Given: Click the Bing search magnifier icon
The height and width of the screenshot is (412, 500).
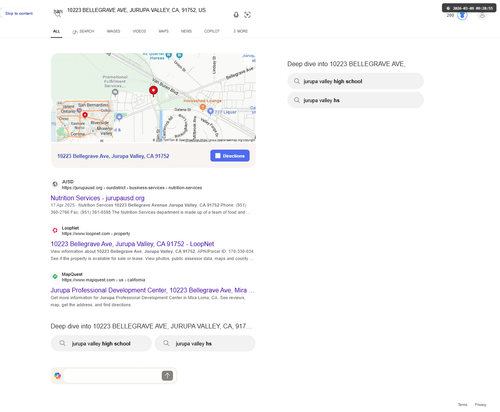Looking at the screenshot, I should [58, 14].
